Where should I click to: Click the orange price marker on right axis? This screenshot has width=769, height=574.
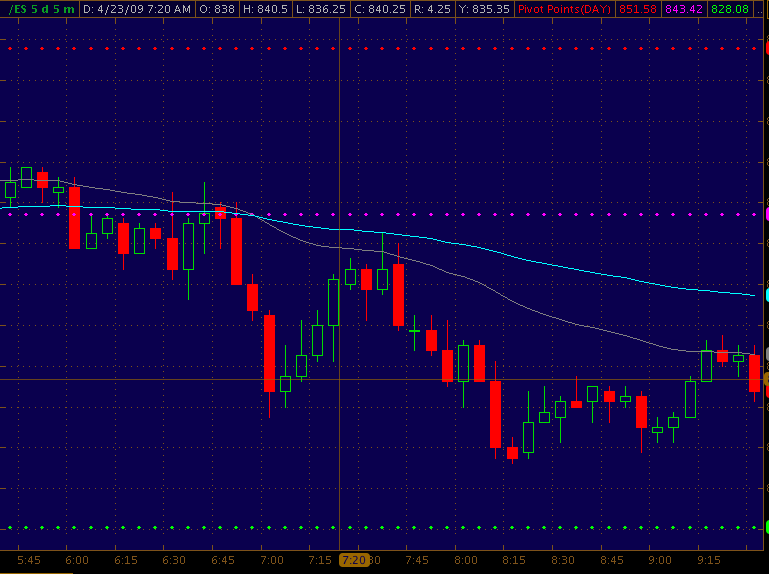[x=765, y=379]
